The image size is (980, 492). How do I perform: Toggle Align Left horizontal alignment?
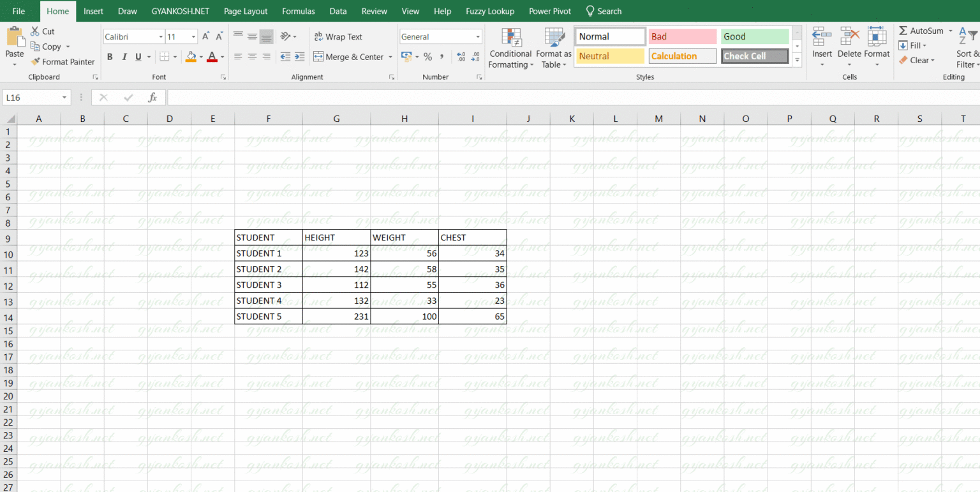[x=238, y=57]
